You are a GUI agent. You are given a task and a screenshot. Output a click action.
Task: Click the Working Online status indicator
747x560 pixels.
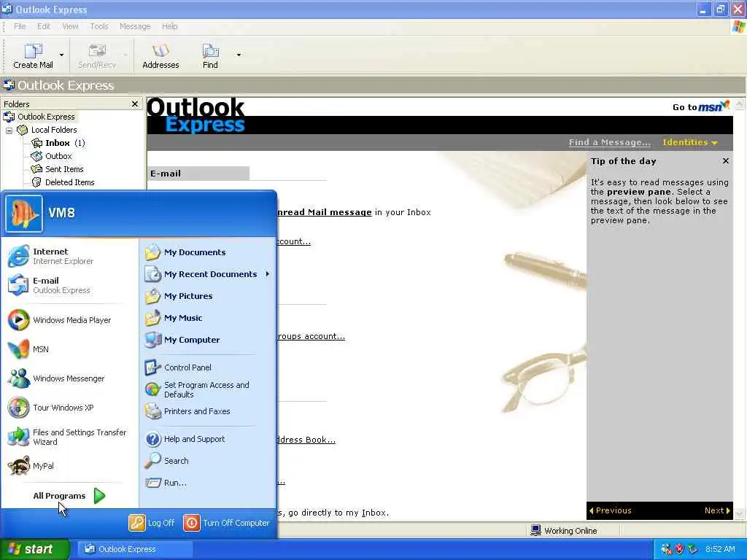click(x=564, y=531)
